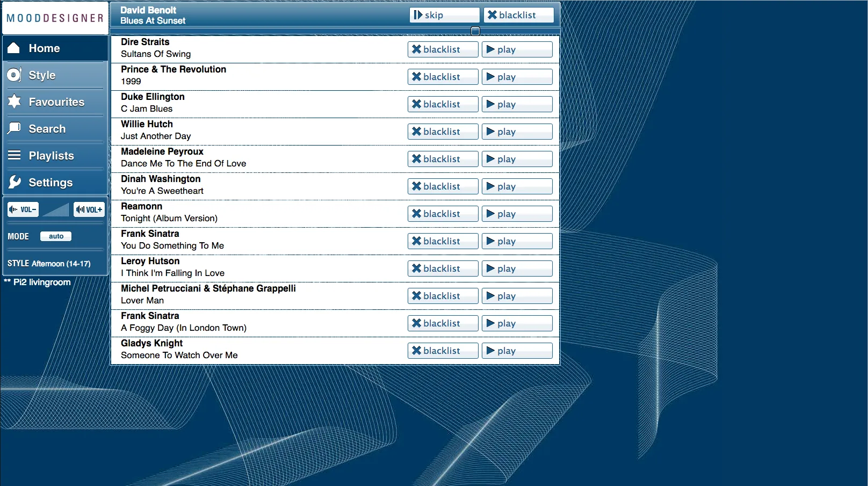
Task: Blacklist Gladys Knight Someone To Watch Over Me
Action: click(x=443, y=351)
